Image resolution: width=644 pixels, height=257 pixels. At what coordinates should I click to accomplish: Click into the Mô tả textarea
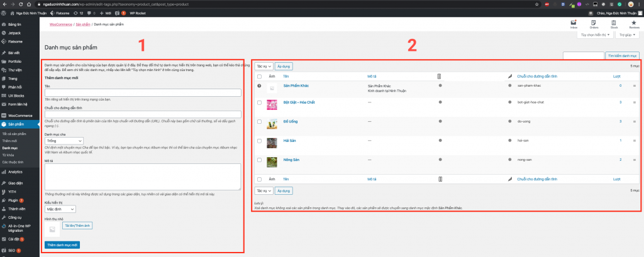point(143,177)
